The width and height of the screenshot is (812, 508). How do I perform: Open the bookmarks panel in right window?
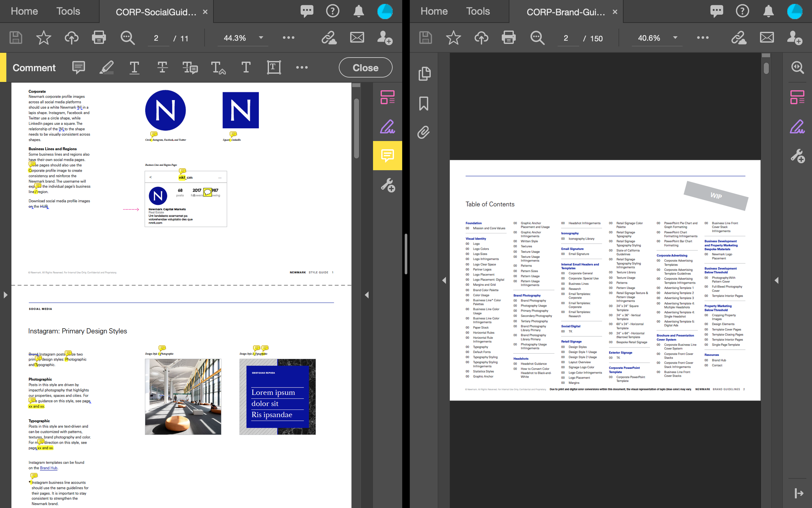(x=424, y=103)
